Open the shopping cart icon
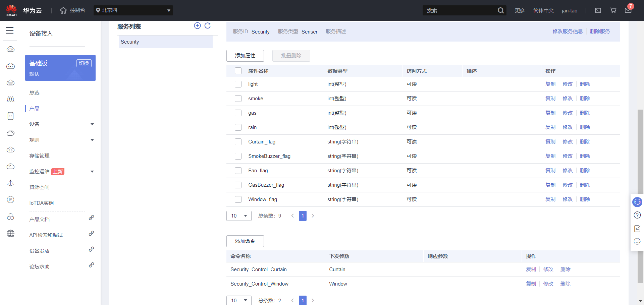Viewport: 644px width, 305px height. pos(613,10)
